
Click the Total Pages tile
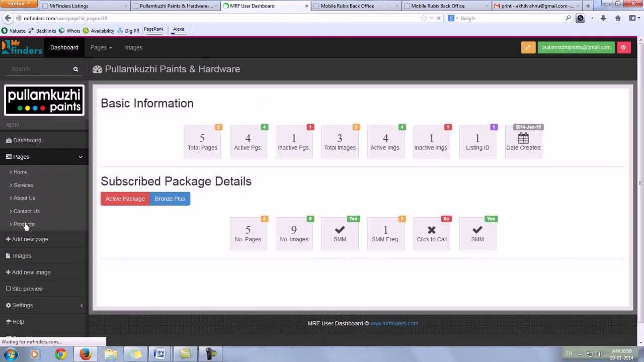point(202,142)
